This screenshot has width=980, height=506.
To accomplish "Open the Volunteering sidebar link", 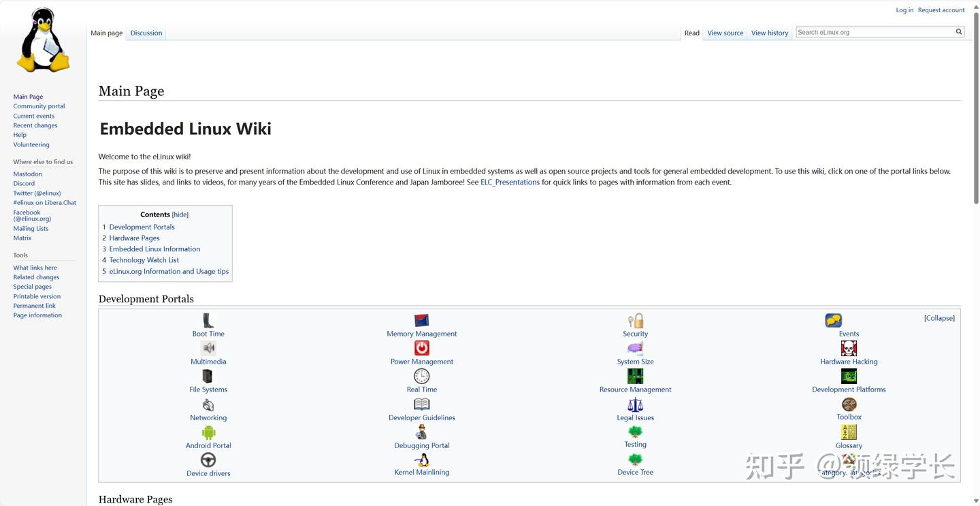I will (31, 144).
